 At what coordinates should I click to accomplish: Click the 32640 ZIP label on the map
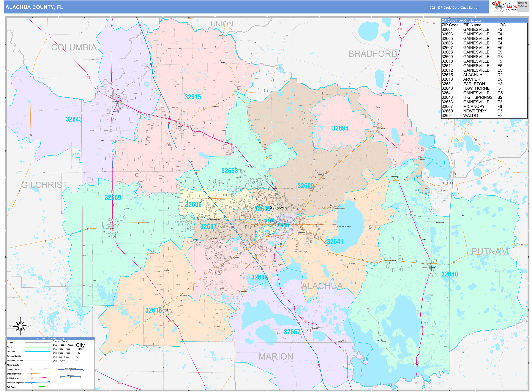(449, 274)
